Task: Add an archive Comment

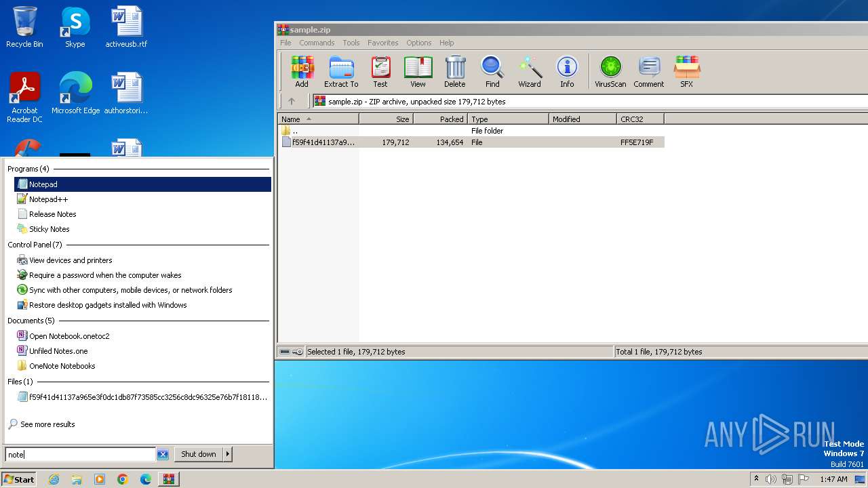Action: coord(649,72)
